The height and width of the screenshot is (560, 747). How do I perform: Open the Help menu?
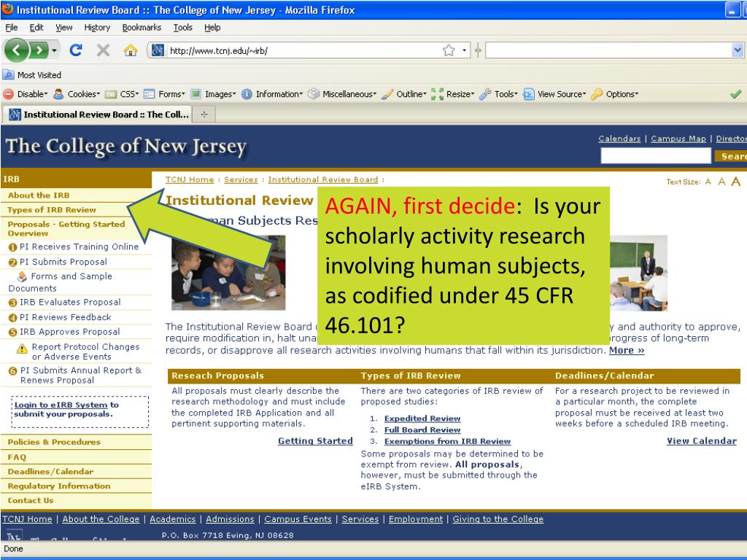[212, 27]
